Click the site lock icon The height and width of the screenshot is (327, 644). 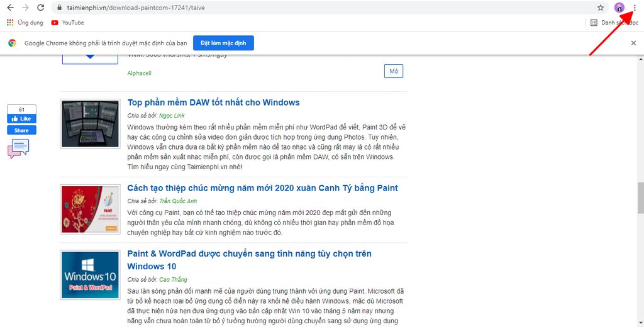pos(60,8)
